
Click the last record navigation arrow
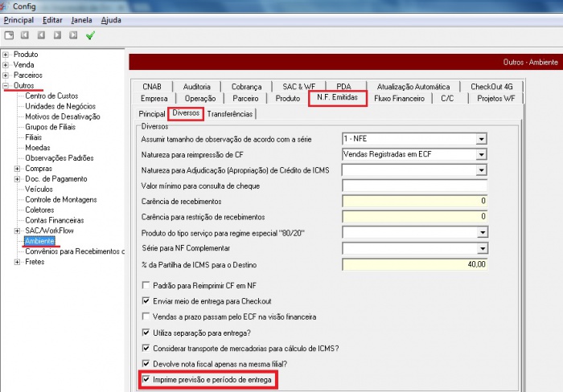coord(73,35)
